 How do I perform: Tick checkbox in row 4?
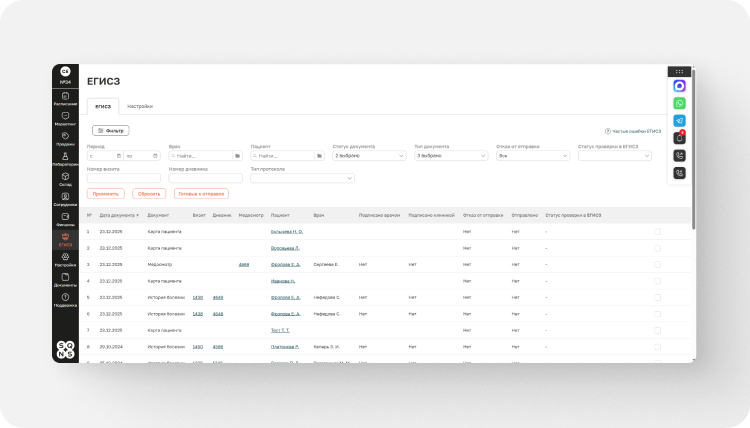pos(657,281)
